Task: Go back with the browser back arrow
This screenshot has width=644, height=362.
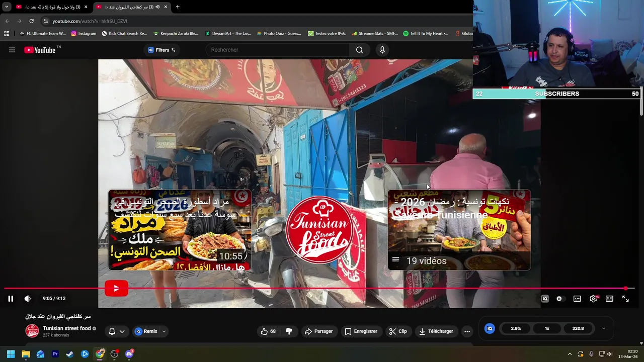Action: pos(7,21)
